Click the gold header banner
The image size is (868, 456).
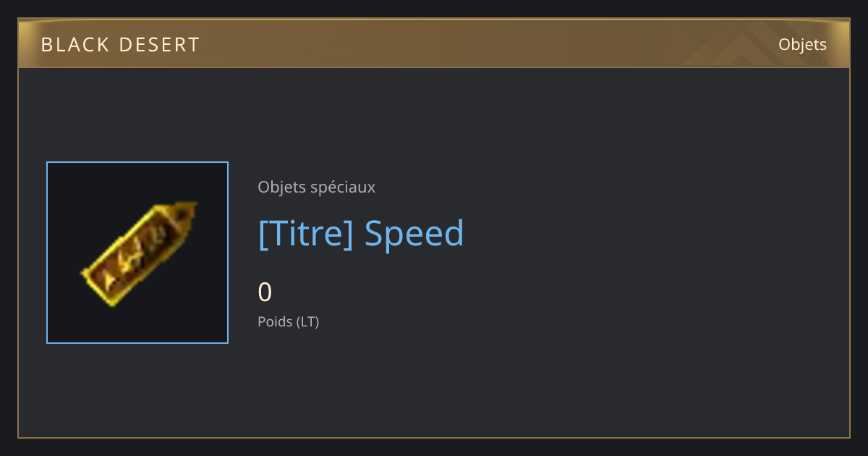coord(434,44)
